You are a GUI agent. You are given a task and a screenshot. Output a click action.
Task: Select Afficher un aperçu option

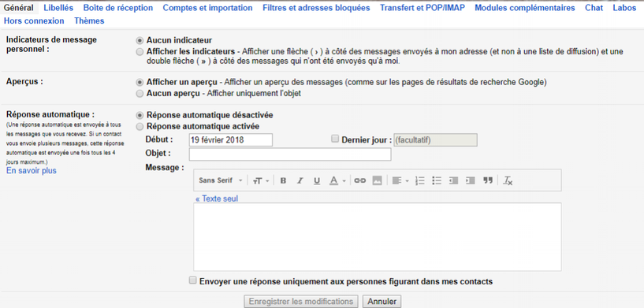[140, 82]
